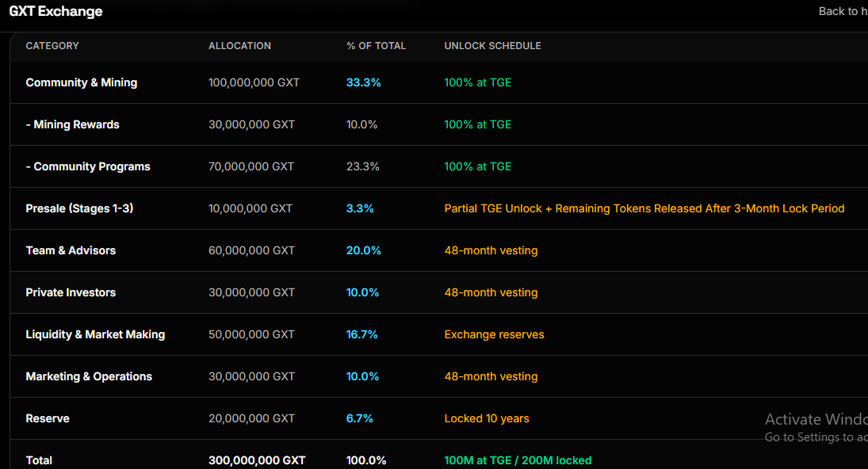
Task: Select the 20.0% percentage value
Action: click(364, 250)
